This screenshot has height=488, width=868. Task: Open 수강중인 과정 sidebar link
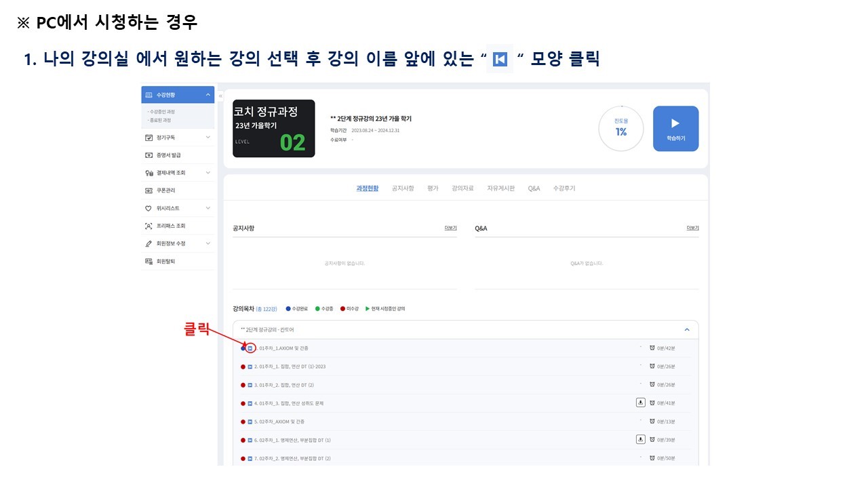click(162, 111)
